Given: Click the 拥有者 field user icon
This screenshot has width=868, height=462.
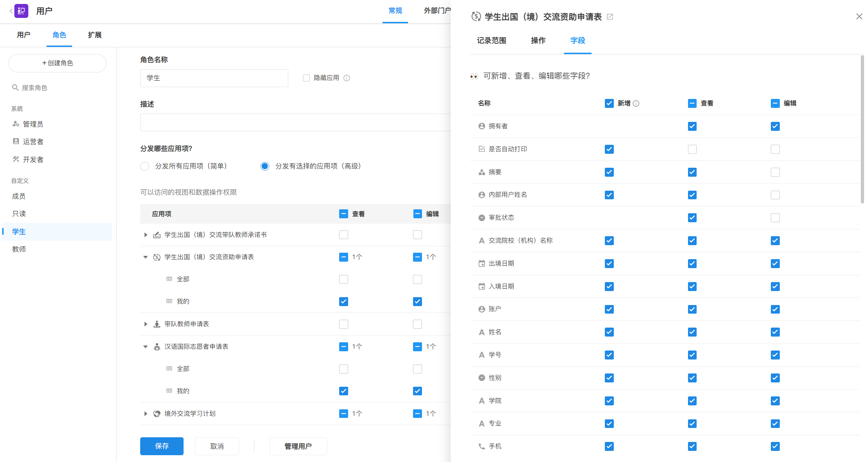Looking at the screenshot, I should 482,126.
